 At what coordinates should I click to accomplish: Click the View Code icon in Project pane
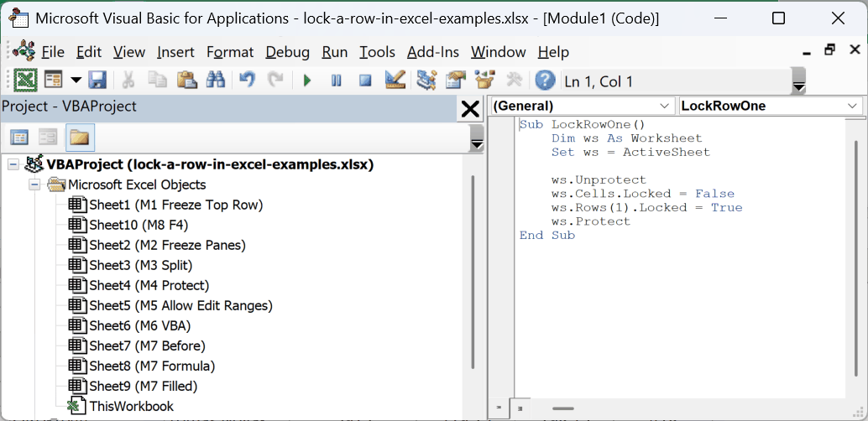click(19, 138)
